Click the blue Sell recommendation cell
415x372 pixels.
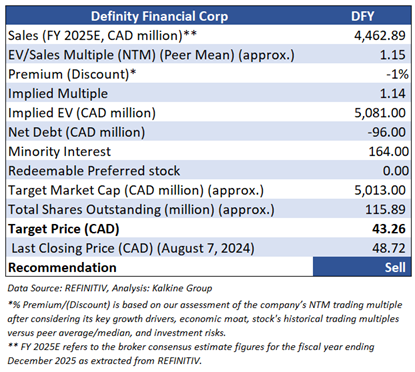[x=362, y=267]
